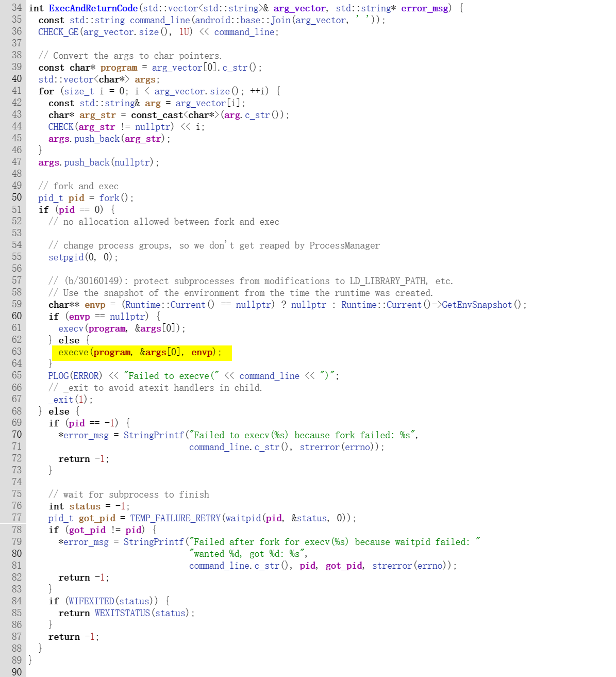Click the PLOG macro on line 65
The height and width of the screenshot is (677, 616).
58,376
